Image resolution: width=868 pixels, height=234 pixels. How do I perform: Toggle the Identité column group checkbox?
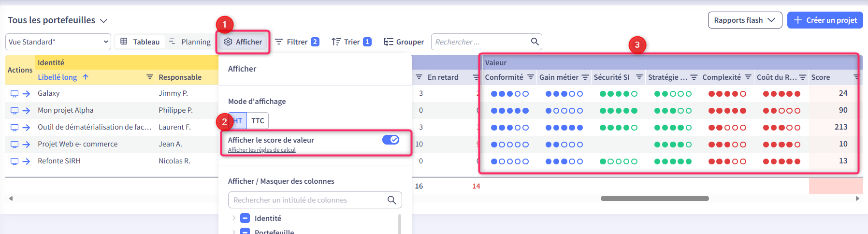click(245, 218)
